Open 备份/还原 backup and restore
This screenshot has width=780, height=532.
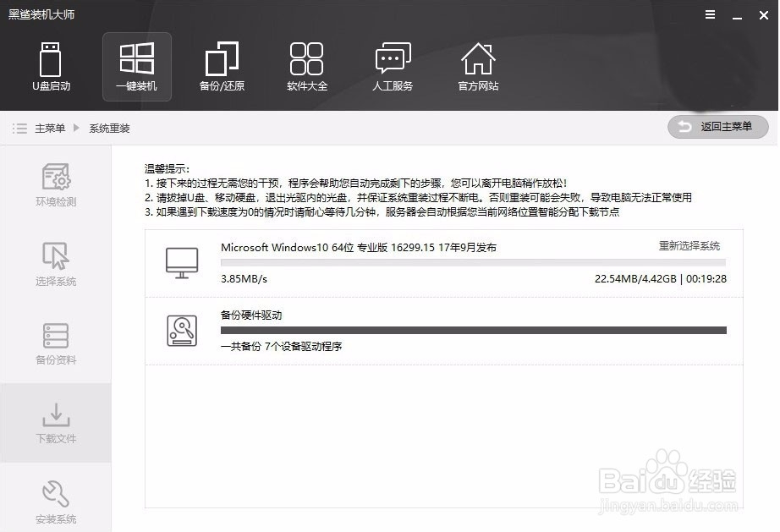(x=222, y=67)
